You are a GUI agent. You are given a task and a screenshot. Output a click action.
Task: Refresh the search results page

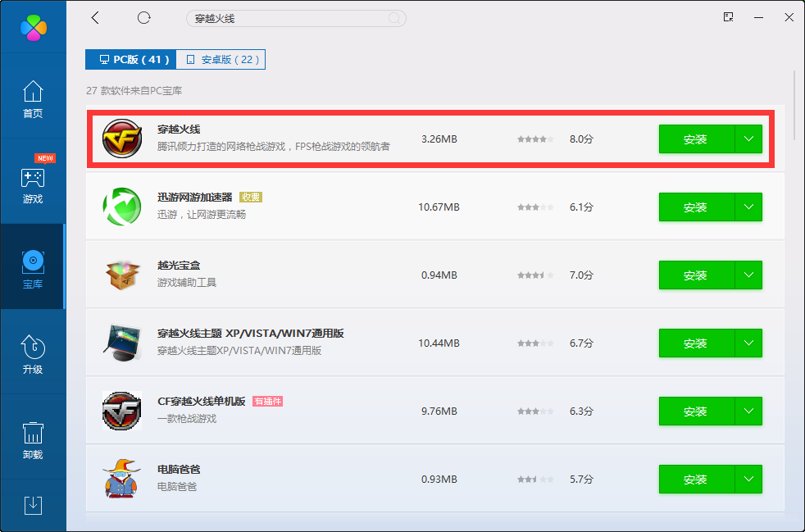click(143, 18)
